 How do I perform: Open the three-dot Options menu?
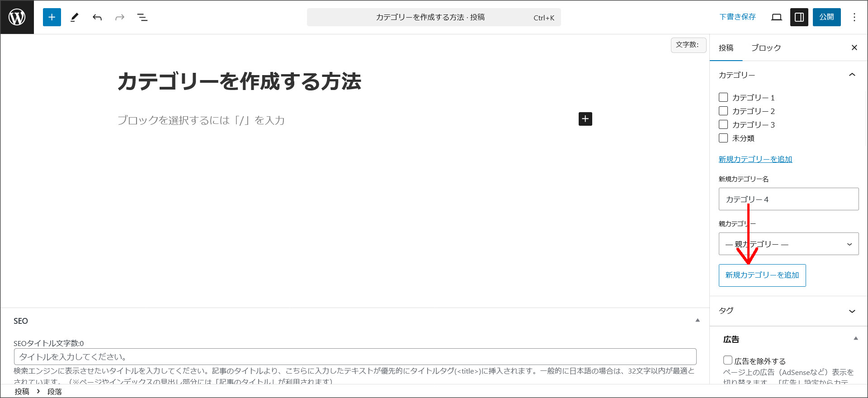[854, 17]
